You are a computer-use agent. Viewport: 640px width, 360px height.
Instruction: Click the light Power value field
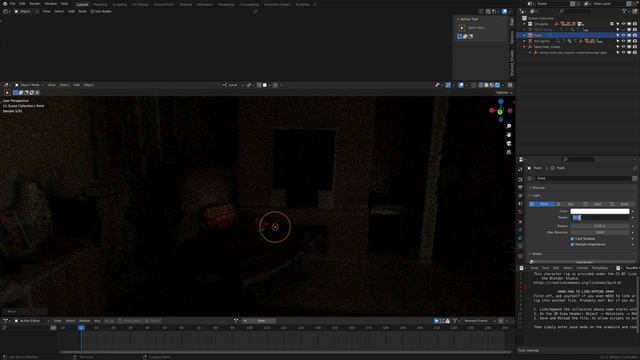600,218
